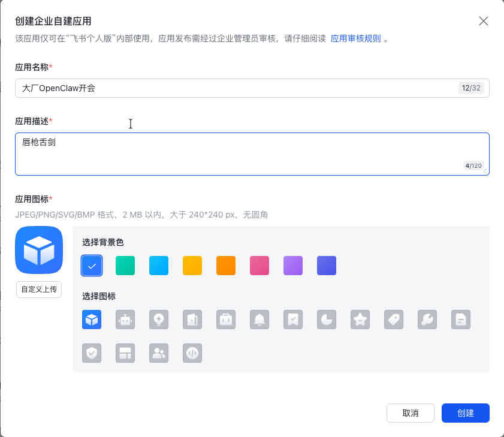Choose the two-person team icon
The image size is (504, 437).
(159, 353)
